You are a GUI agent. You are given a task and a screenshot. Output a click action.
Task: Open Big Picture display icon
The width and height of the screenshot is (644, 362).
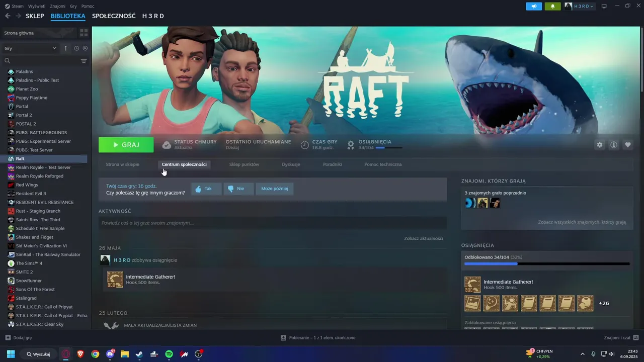[604, 6]
